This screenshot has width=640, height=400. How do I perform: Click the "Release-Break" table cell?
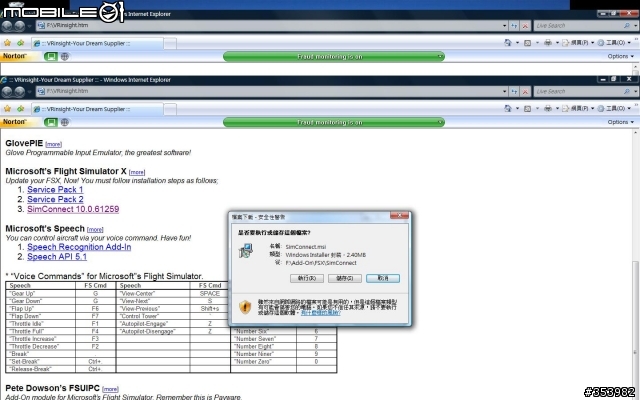(x=41, y=369)
